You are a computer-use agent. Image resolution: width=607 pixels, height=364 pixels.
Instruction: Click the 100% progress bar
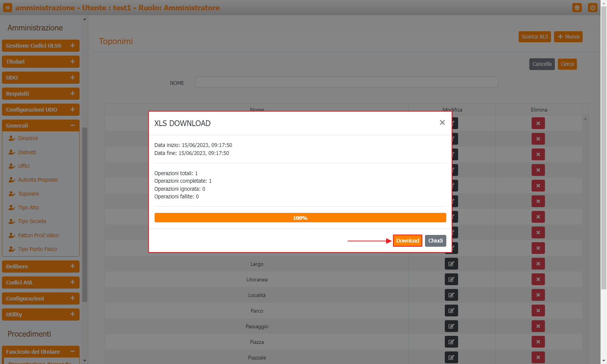[300, 218]
